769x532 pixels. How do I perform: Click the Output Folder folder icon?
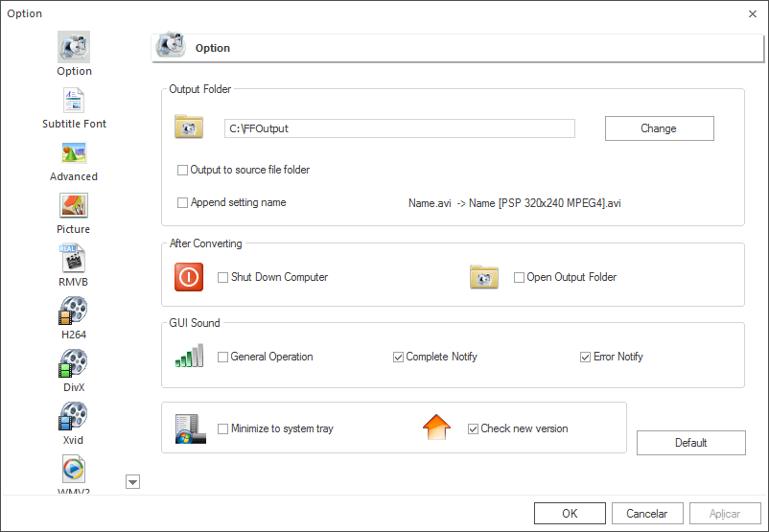tap(189, 127)
